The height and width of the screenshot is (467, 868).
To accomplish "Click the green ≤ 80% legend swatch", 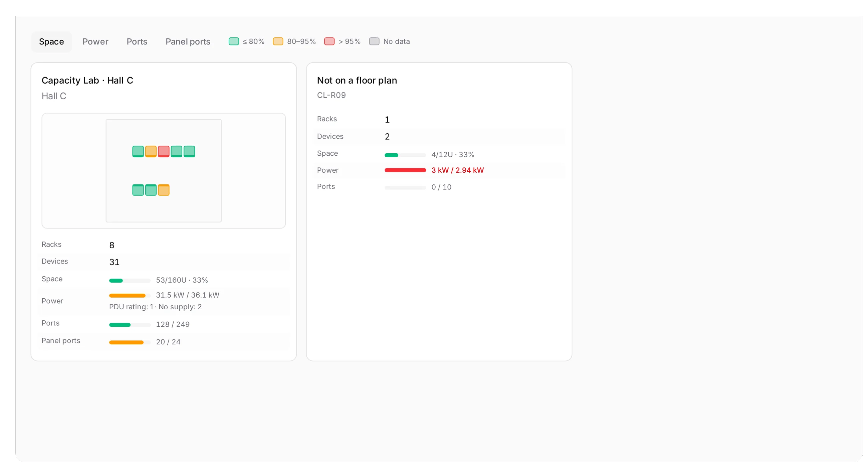I will click(x=233, y=41).
